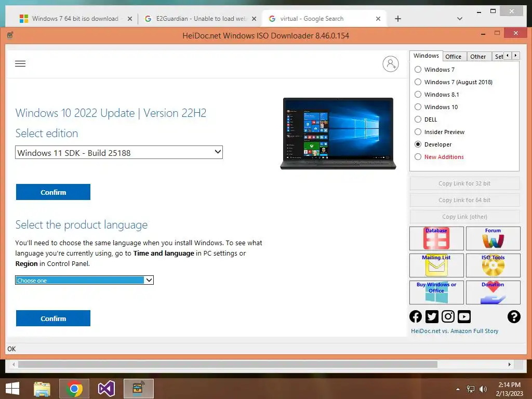This screenshot has height=399, width=532.
Task: Switch to the Other tab
Action: (478, 56)
